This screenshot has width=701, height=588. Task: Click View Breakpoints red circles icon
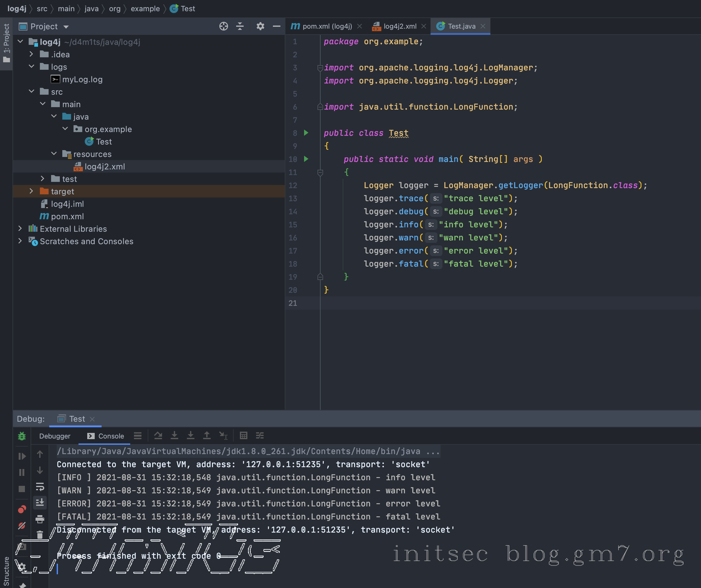click(22, 509)
